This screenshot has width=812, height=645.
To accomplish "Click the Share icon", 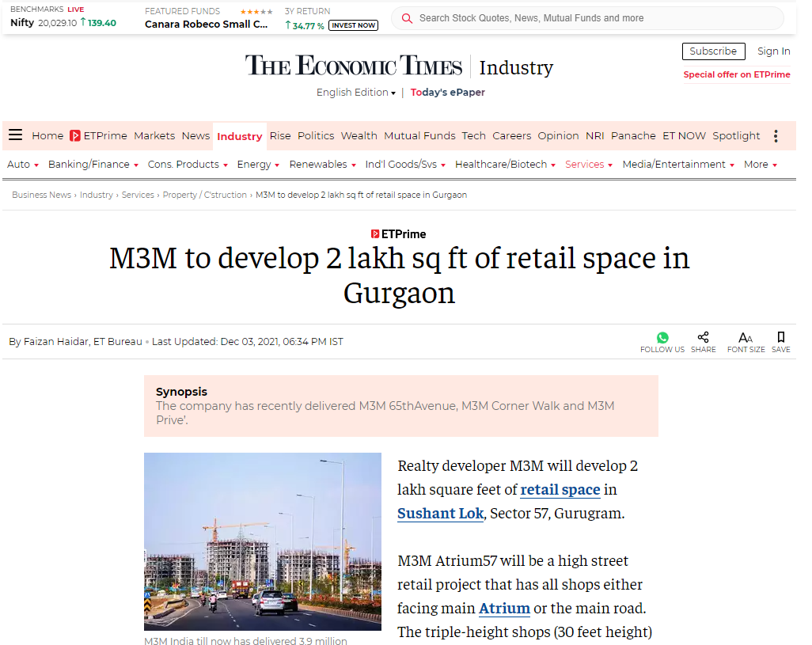I will coord(703,338).
